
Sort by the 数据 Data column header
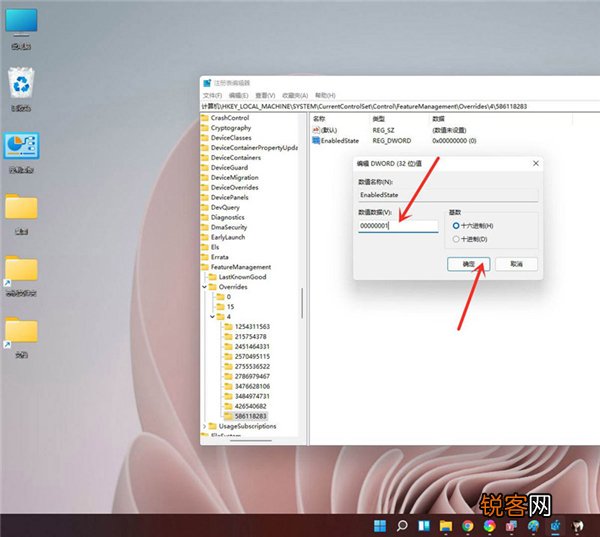(439, 119)
